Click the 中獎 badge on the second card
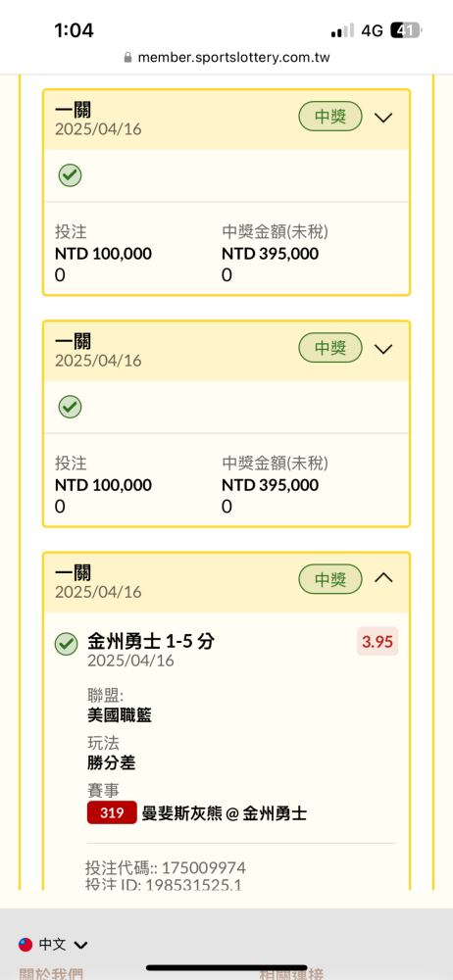453x980 pixels. pos(330,348)
